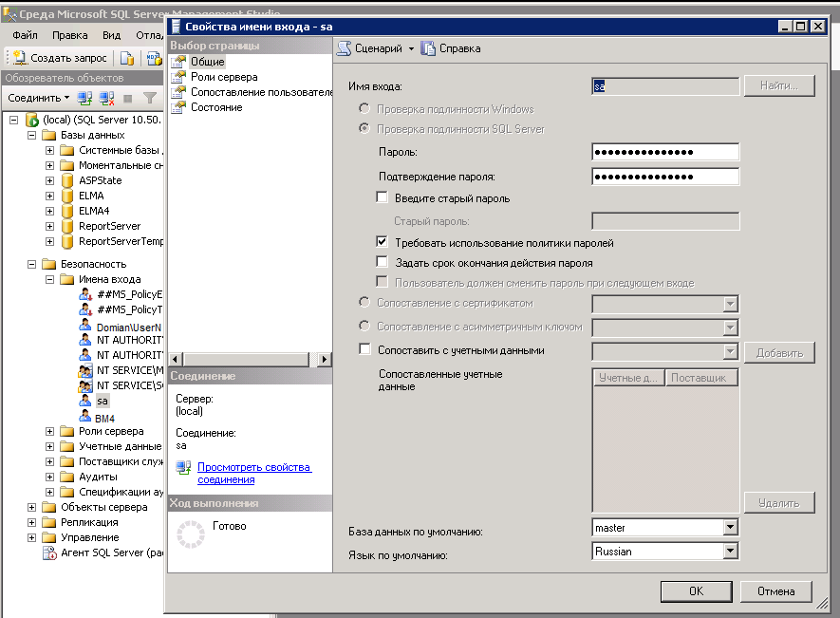The height and width of the screenshot is (618, 840).
Task: Open the Язык по умолчанию dropdown
Action: click(730, 551)
